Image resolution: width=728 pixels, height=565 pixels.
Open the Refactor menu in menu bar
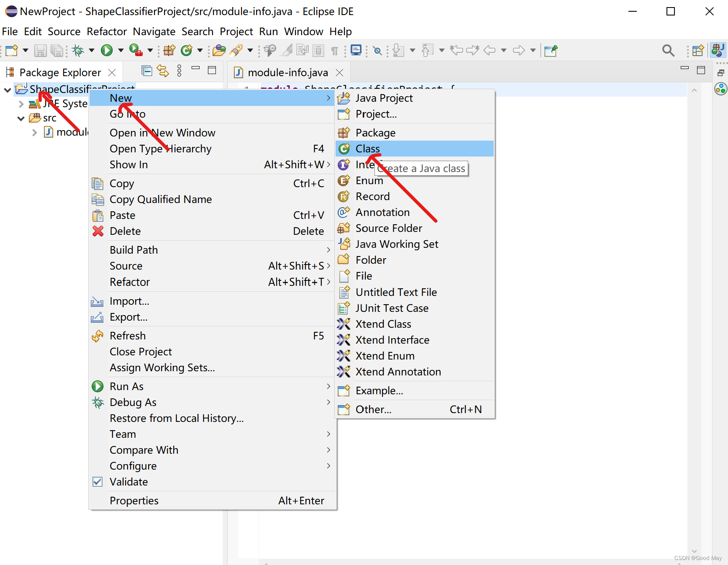click(x=107, y=31)
